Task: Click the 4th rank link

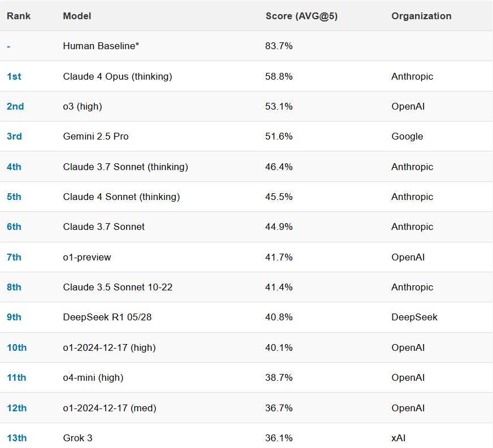Action: pyautogui.click(x=14, y=167)
